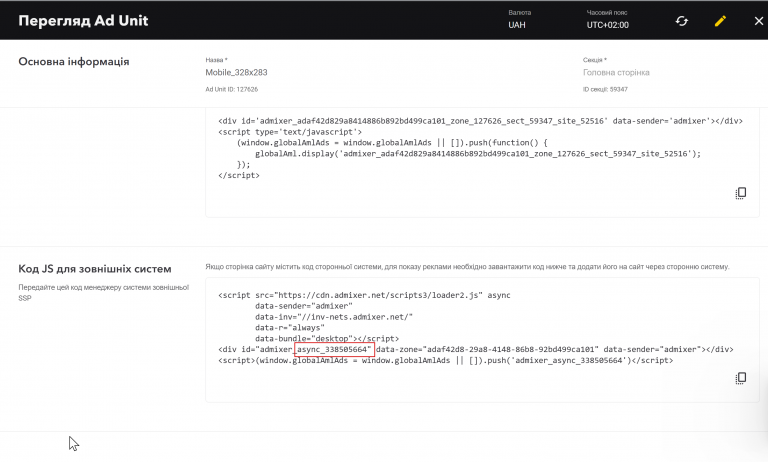This screenshot has height=462, width=768.
Task: Click the Ad Unit ID: 127626 text
Action: (231, 89)
